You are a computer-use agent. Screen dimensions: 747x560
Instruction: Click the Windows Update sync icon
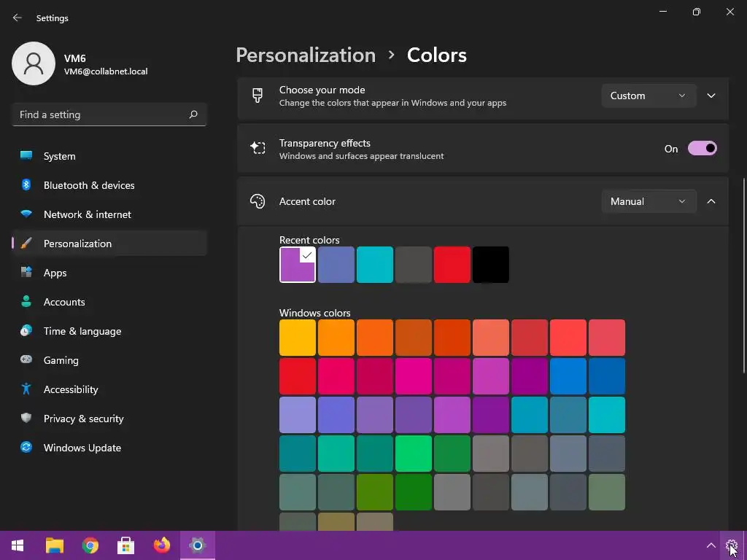point(26,447)
